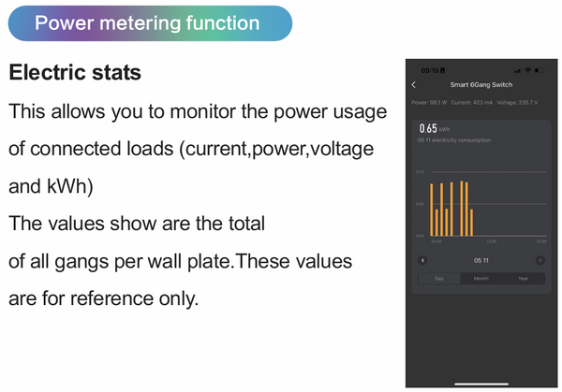Tap the 05 11 date label between the arrows
This screenshot has width=562, height=392.
pyautogui.click(x=481, y=260)
